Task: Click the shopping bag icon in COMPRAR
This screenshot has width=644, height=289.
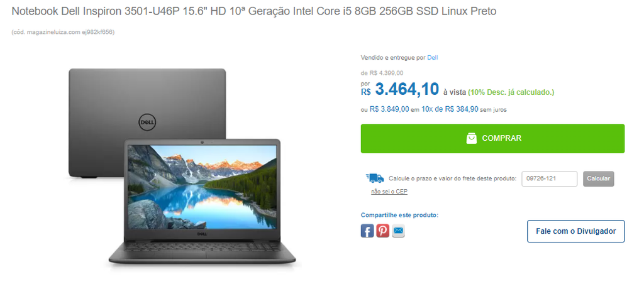Action: pos(472,138)
